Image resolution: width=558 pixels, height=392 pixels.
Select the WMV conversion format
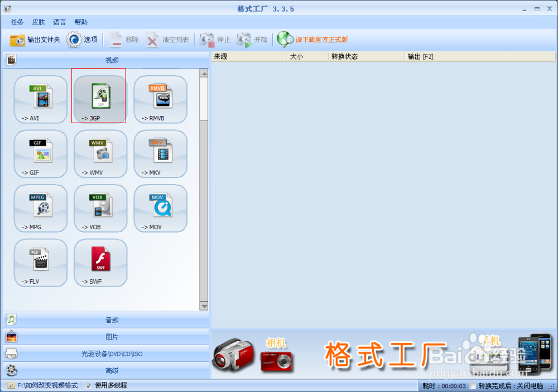tap(100, 155)
